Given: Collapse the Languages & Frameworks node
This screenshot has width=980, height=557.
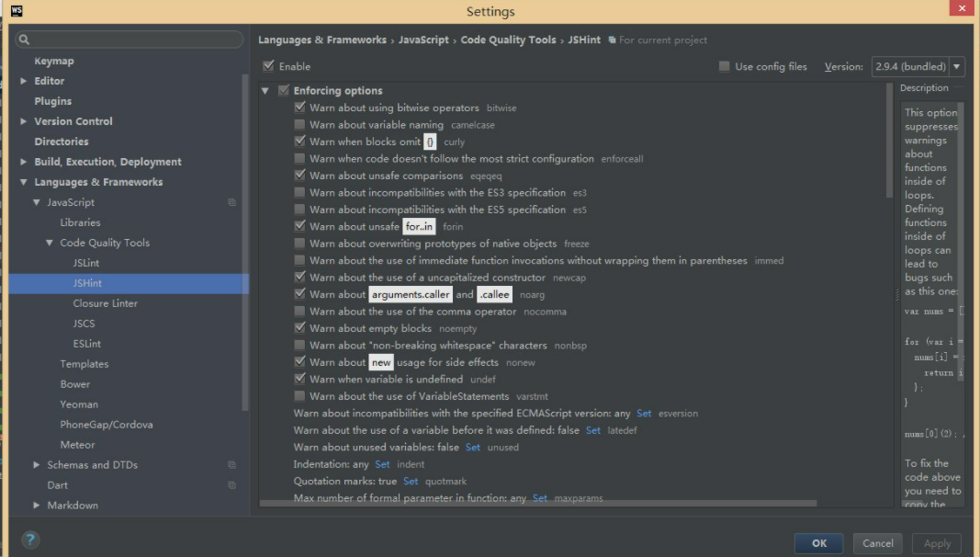Looking at the screenshot, I should tap(24, 182).
